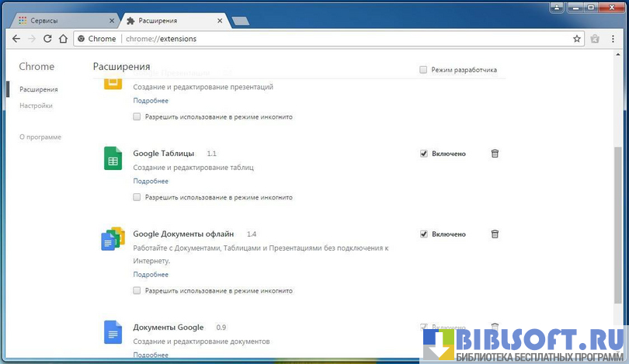This screenshot has height=364, width=629.
Task: Delete Google Таблицы with its trash icon
Action: [x=495, y=154]
